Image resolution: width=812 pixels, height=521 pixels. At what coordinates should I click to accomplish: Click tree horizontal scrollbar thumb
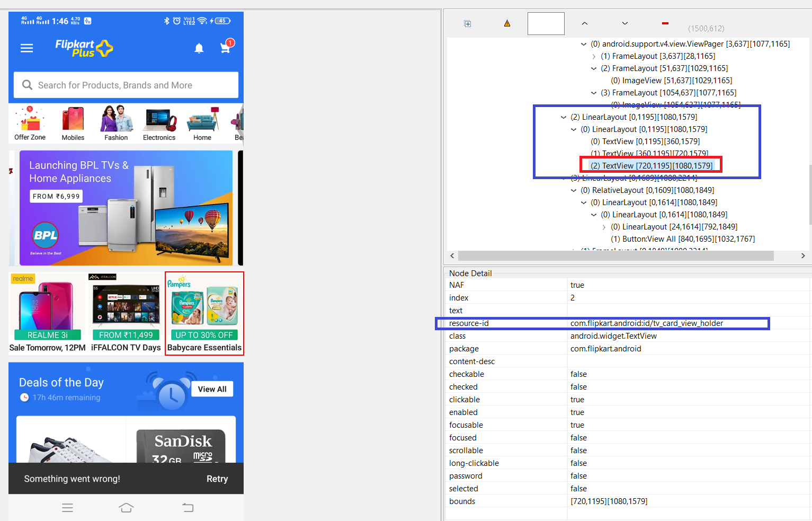(x=615, y=255)
